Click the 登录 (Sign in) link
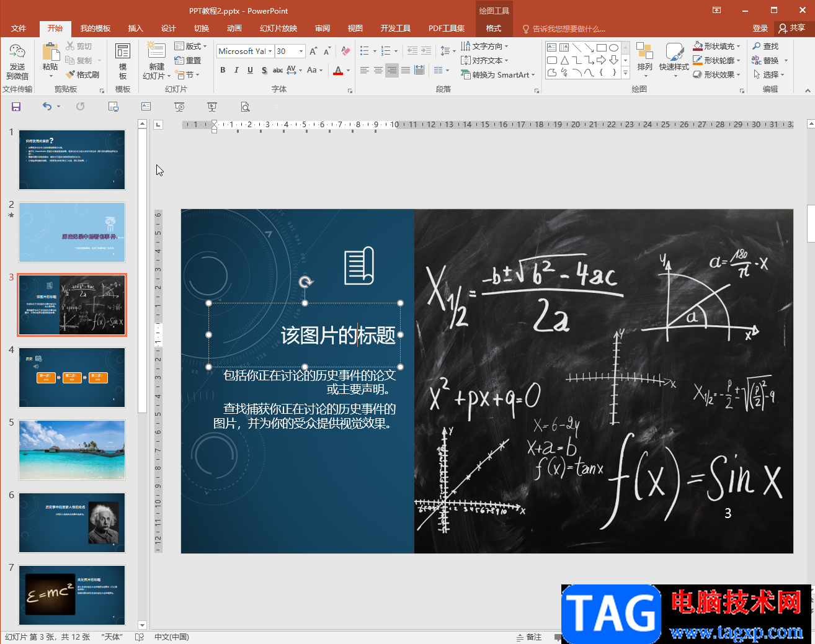 point(760,28)
